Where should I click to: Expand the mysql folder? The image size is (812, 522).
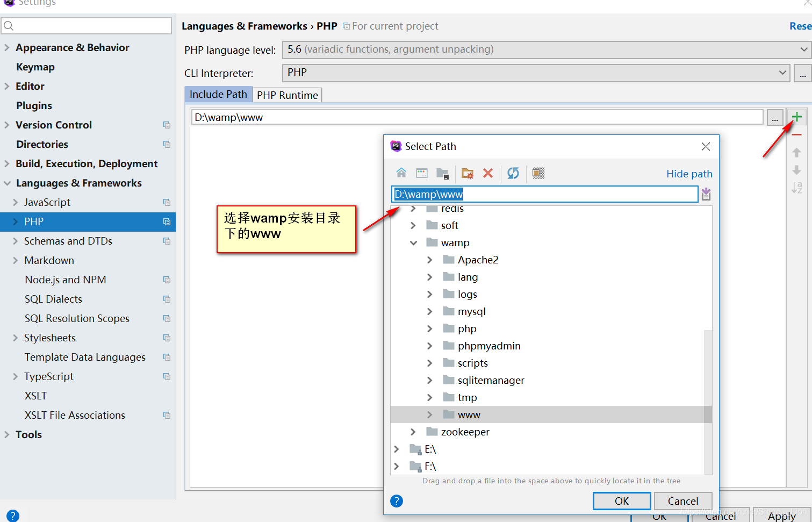click(429, 312)
